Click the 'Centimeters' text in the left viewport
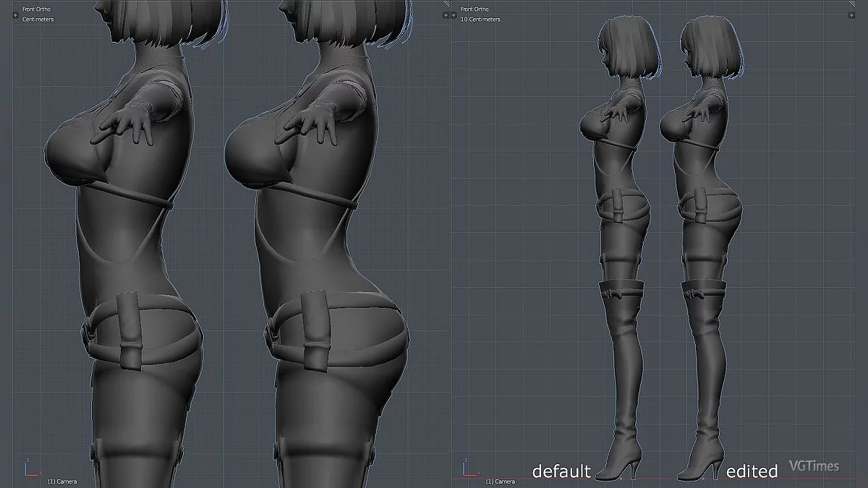 [39, 19]
